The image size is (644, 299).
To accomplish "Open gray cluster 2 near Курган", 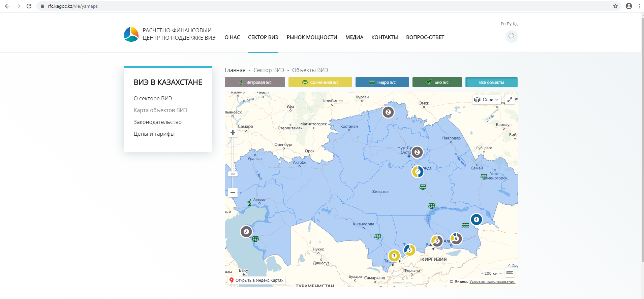I will (x=388, y=112).
